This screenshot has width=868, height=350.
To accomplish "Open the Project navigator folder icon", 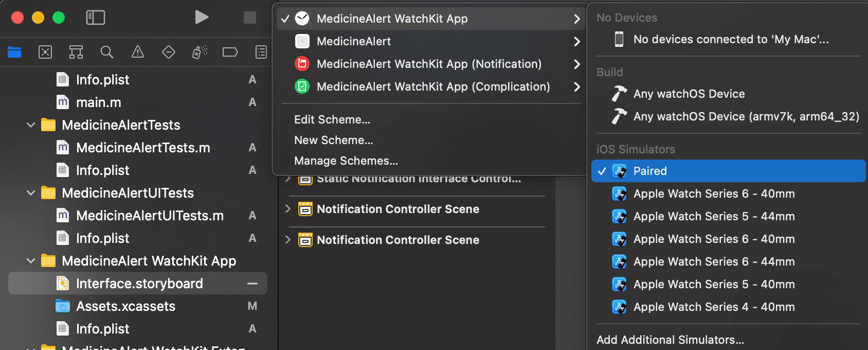I will (14, 52).
